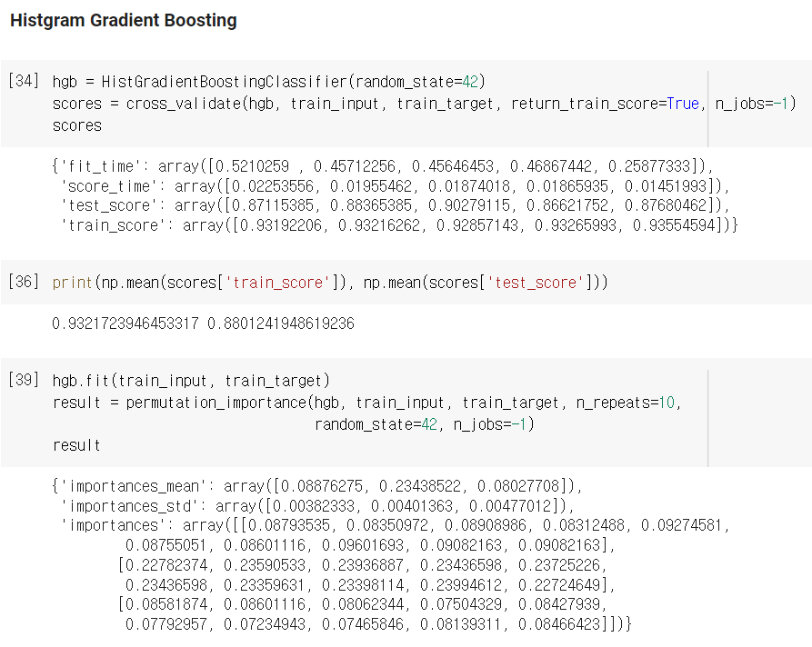This screenshot has width=812, height=647.
Task: Click the cross_validate code line
Action: (x=424, y=104)
